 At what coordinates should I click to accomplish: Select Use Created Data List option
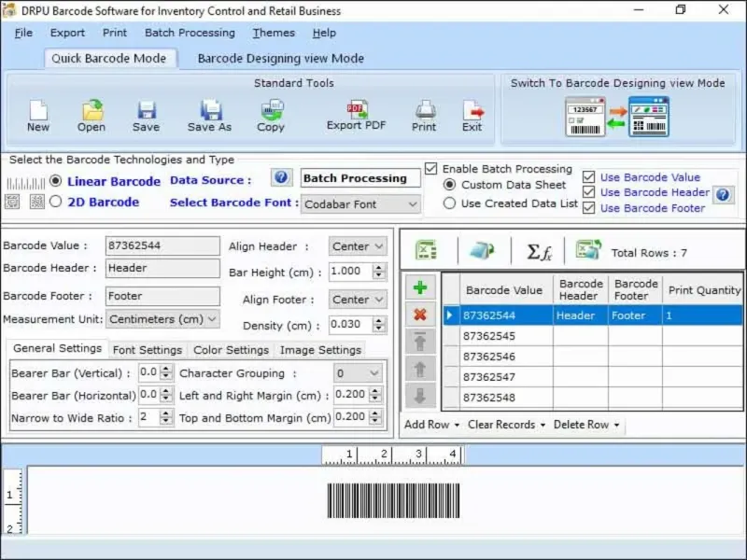pyautogui.click(x=450, y=203)
